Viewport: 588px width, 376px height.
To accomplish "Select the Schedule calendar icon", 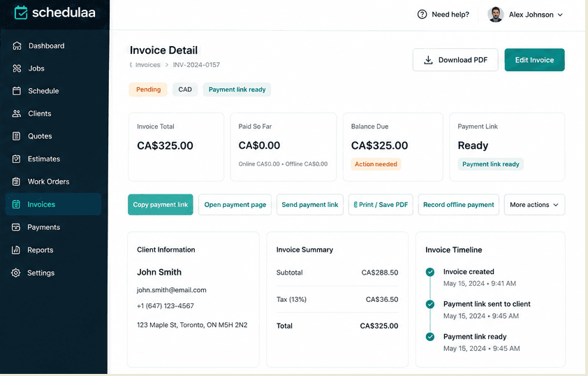I will pyautogui.click(x=17, y=91).
